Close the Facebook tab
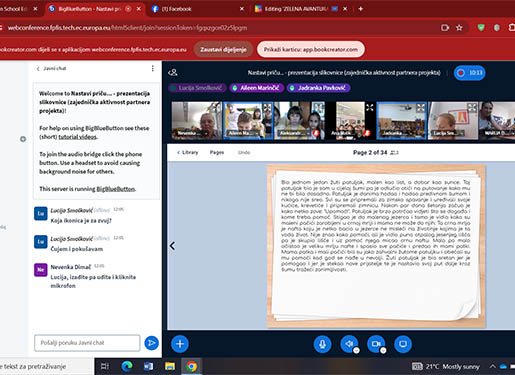515x375 pixels. point(242,9)
